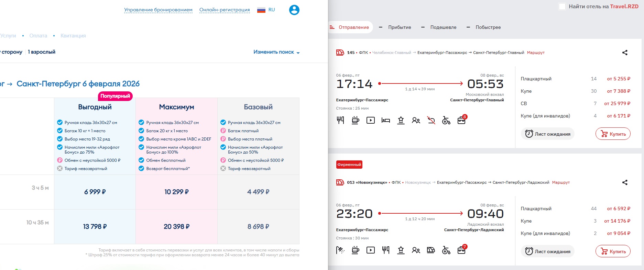The height and width of the screenshot is (270, 644).
Task: Click passengers icon on train 013
Action: coord(416,250)
